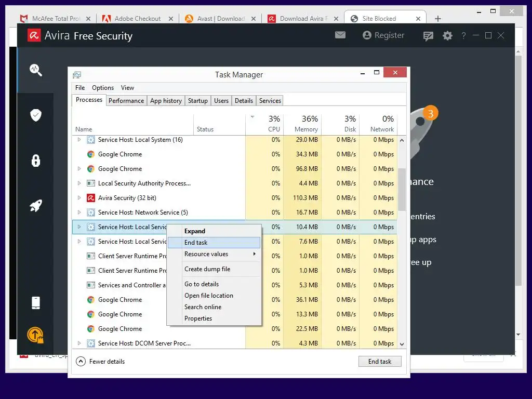Switch to the App history tab
532x399 pixels.
(166, 101)
